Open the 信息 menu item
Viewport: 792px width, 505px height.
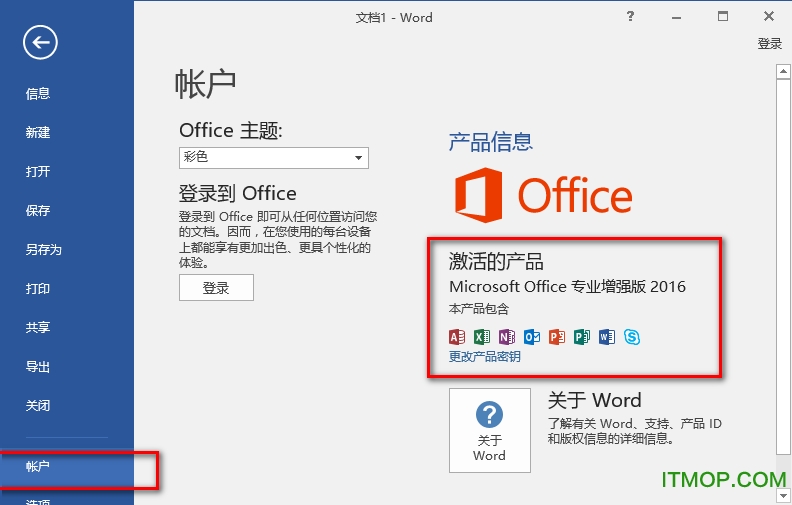(x=38, y=94)
